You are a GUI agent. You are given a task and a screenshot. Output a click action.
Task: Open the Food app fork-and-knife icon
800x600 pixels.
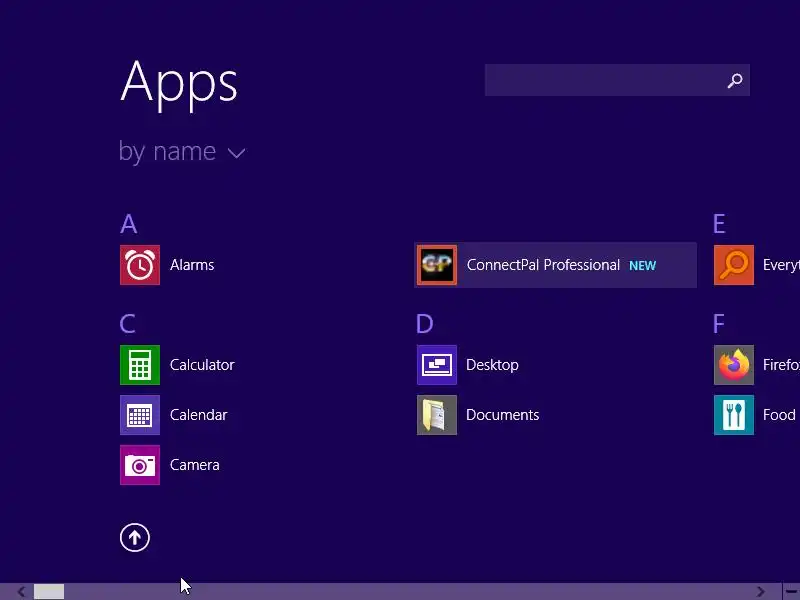(734, 415)
